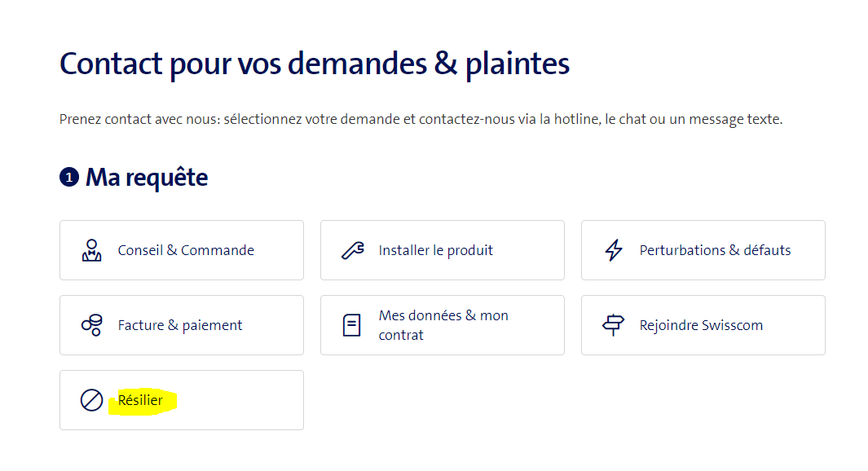
Task: Click the signpost icon for Rejoindre Swisscom
Action: click(614, 325)
